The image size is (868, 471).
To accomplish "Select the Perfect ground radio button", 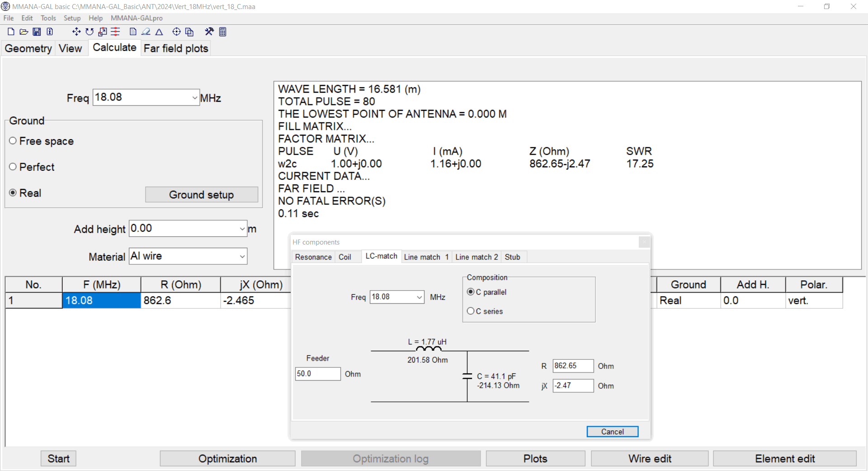I will (x=13, y=167).
